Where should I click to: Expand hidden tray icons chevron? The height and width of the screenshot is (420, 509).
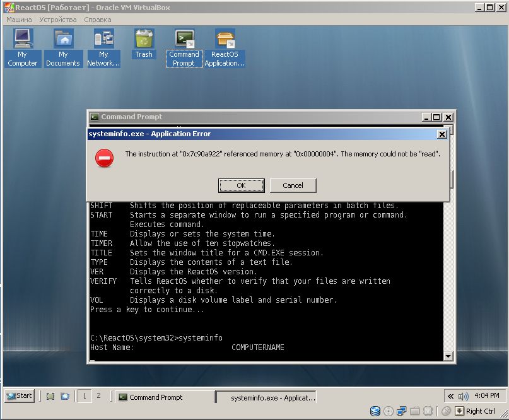pyautogui.click(x=450, y=396)
